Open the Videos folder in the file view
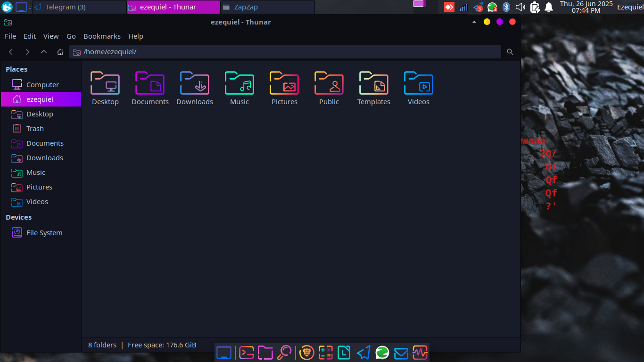644x362 pixels. pos(419,89)
